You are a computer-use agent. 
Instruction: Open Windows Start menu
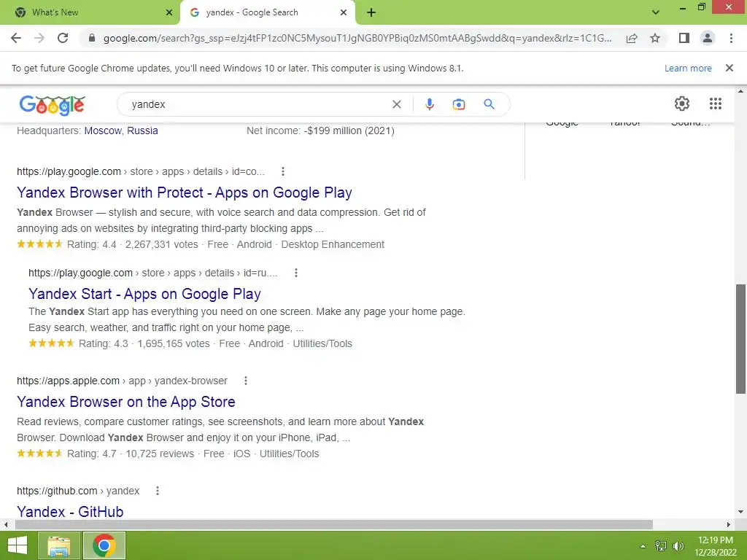(x=18, y=545)
